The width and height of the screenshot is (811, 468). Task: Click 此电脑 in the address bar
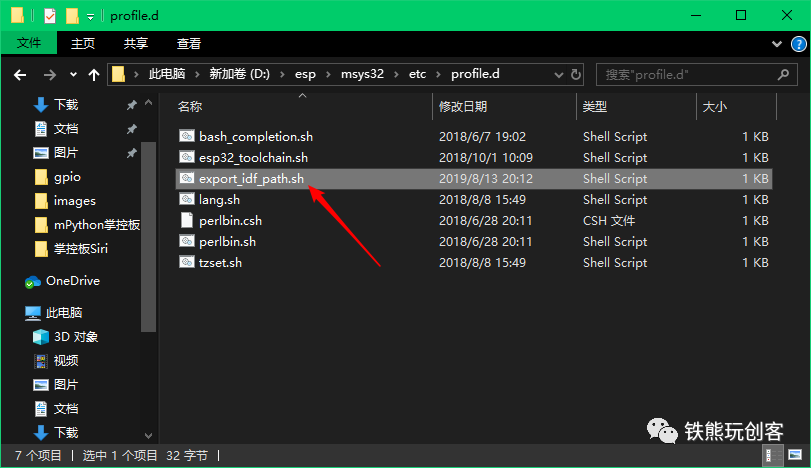167,74
